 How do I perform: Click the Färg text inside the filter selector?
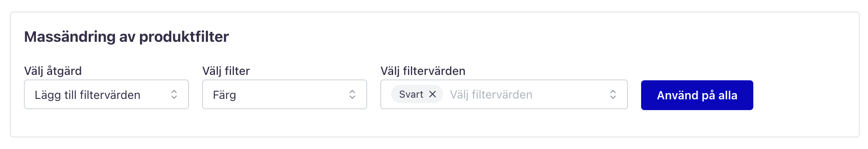click(224, 95)
